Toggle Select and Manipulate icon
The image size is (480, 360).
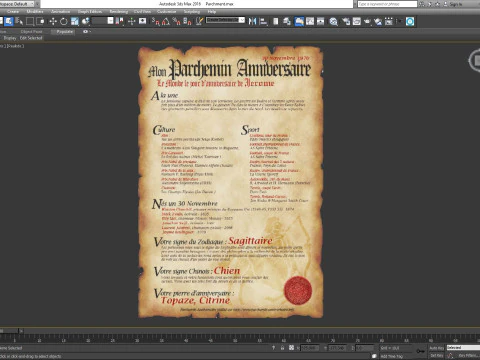pyautogui.click(x=132, y=21)
